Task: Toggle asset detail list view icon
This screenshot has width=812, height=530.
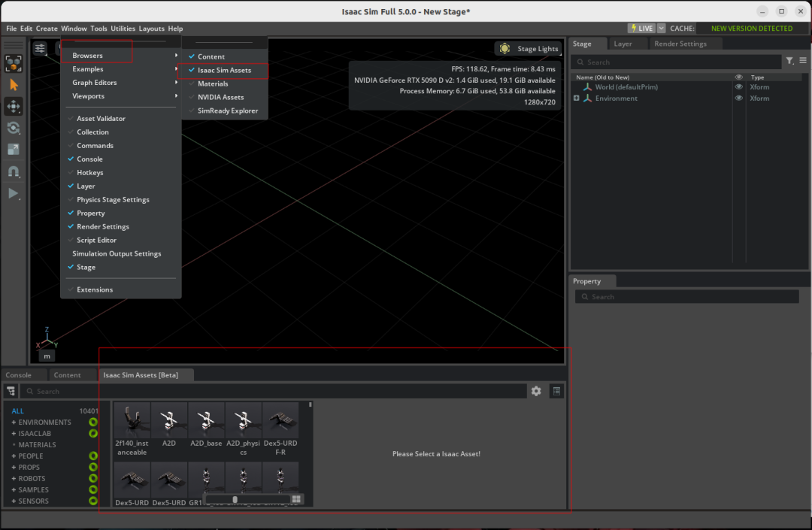Action: (x=556, y=391)
